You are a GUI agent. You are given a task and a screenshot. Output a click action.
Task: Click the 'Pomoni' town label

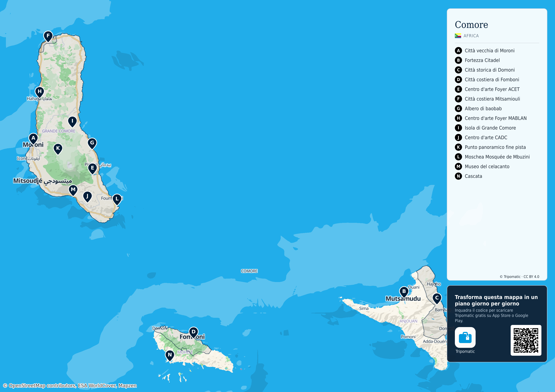pos(408,337)
